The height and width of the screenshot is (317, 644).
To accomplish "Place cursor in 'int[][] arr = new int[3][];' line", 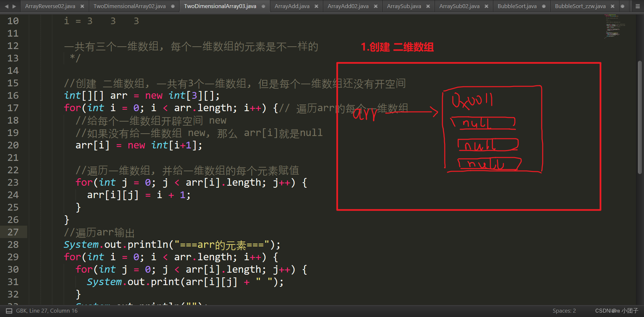I will pos(142,96).
